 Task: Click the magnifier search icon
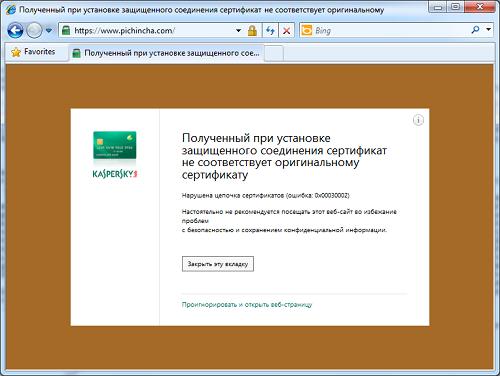click(x=476, y=30)
